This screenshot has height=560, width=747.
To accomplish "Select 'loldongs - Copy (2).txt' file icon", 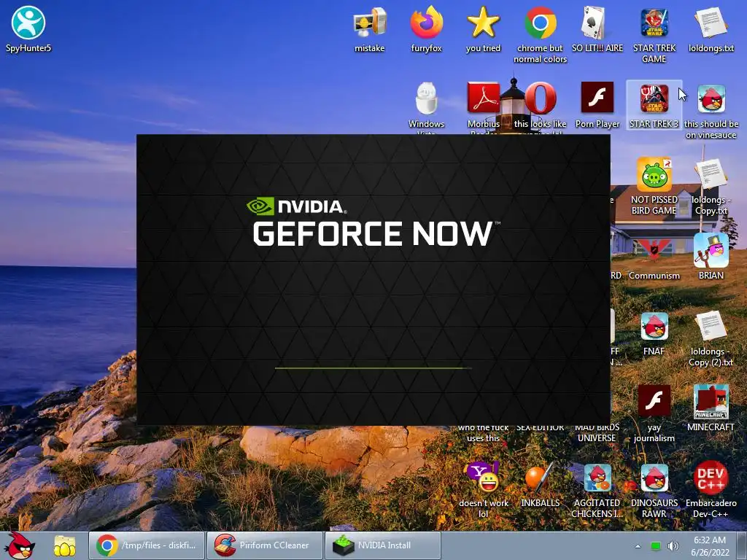I will tap(711, 338).
